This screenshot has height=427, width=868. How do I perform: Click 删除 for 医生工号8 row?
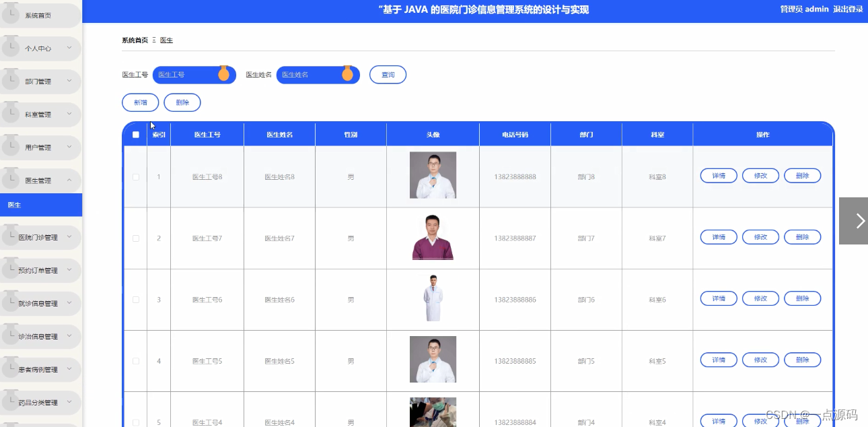tap(802, 176)
